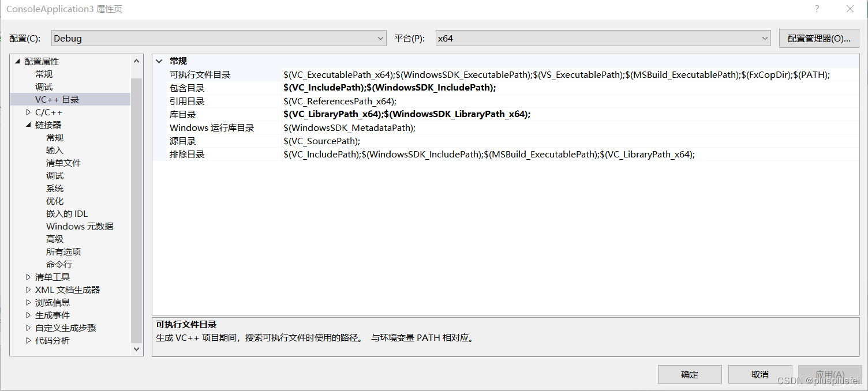Expand the 浏览信息 node
868x391 pixels.
pyautogui.click(x=27, y=302)
